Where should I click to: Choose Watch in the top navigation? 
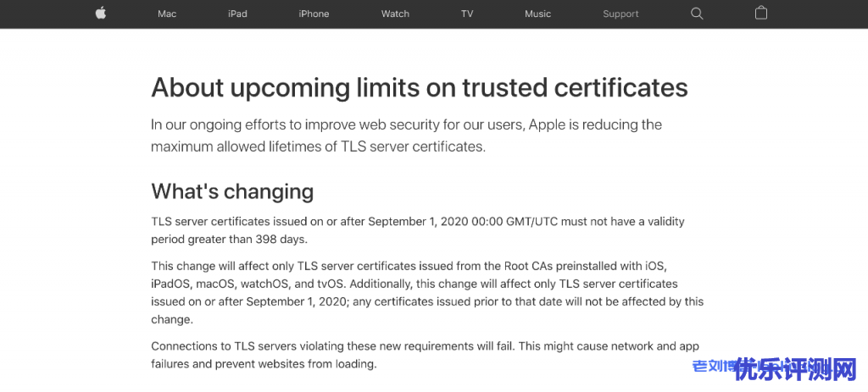[x=395, y=14]
